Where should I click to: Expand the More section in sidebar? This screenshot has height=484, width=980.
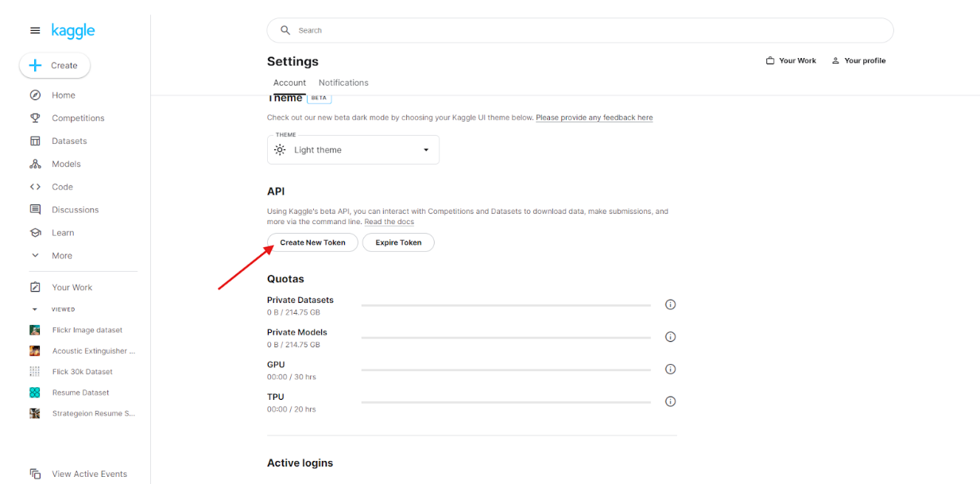point(35,256)
